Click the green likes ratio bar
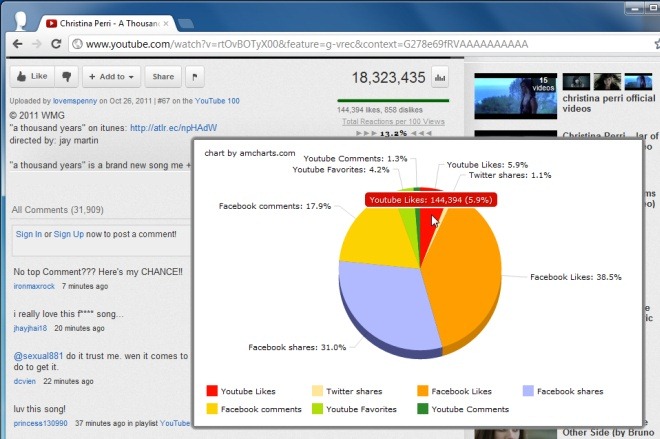Screen dimensions: 660x439 point(393,101)
